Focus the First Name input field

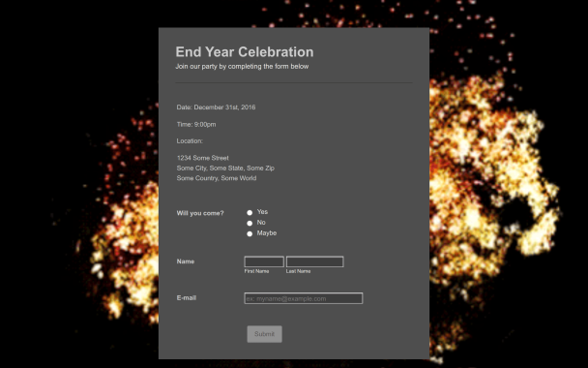click(x=264, y=261)
